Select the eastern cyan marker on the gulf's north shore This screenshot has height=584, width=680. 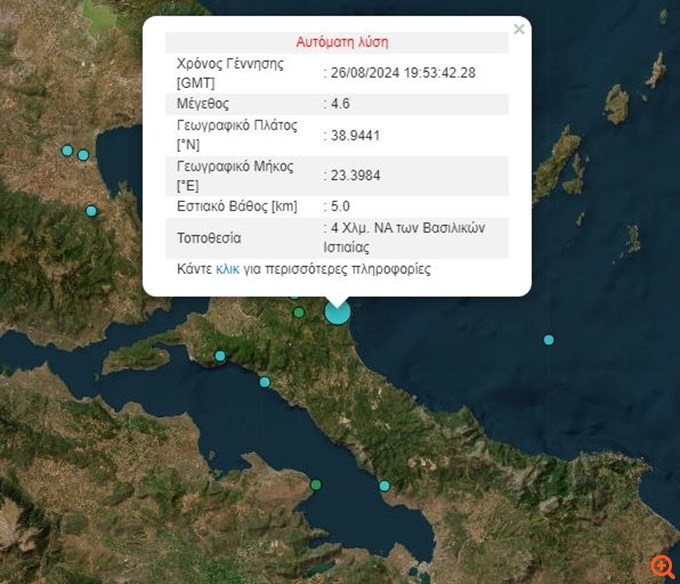coord(265,382)
